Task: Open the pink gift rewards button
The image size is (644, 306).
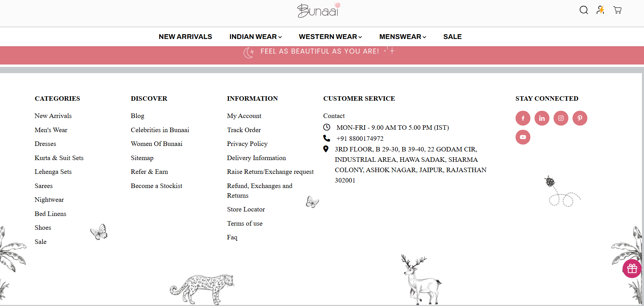Action: pos(632,268)
